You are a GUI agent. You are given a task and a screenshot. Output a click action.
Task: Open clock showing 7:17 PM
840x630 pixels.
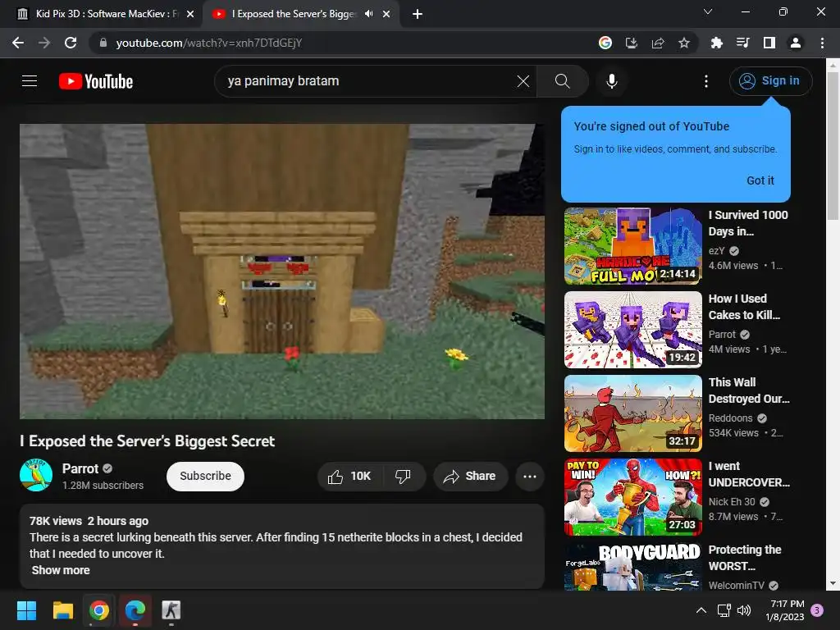785,610
